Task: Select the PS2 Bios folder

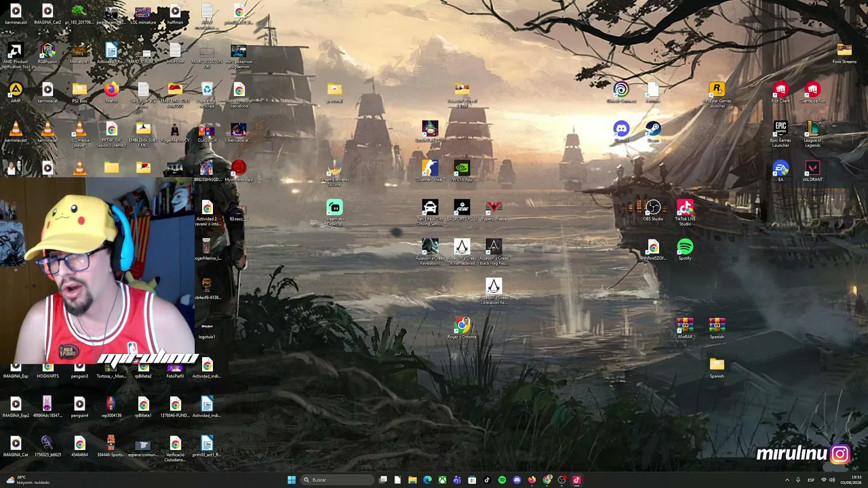Action: (x=79, y=93)
